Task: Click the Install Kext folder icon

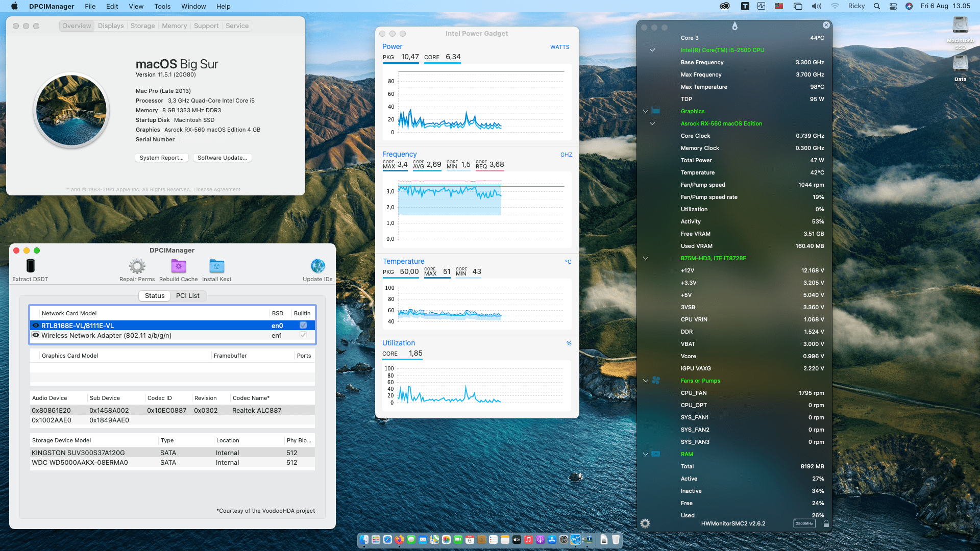Action: [216, 266]
